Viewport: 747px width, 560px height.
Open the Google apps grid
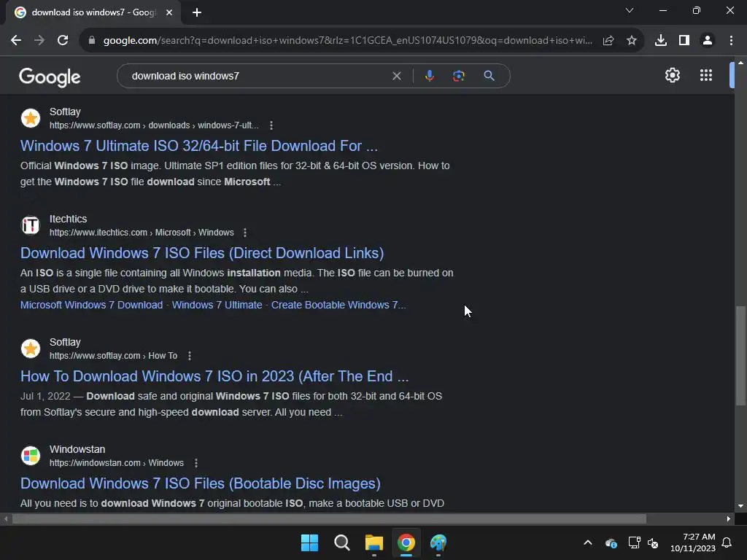(706, 75)
